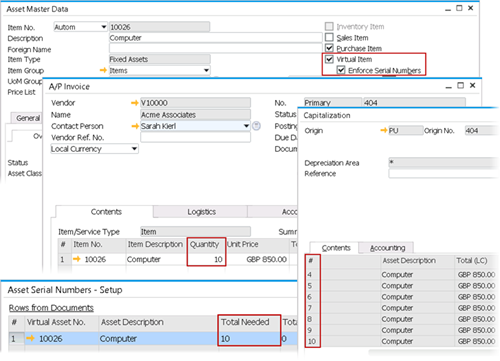This screenshot has height=361, width=500.
Task: Minimize the Asset Master Data window
Action: pos(448,9)
